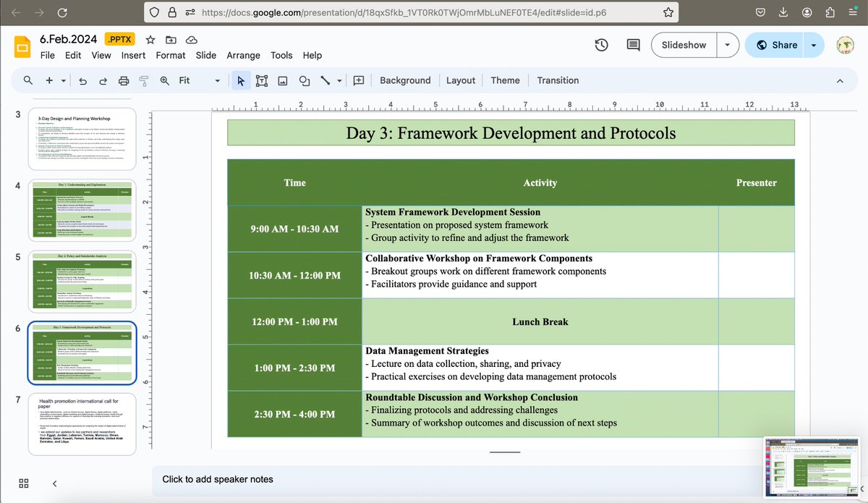The image size is (868, 503).
Task: Click the Zoom magnifier icon
Action: [x=165, y=80]
